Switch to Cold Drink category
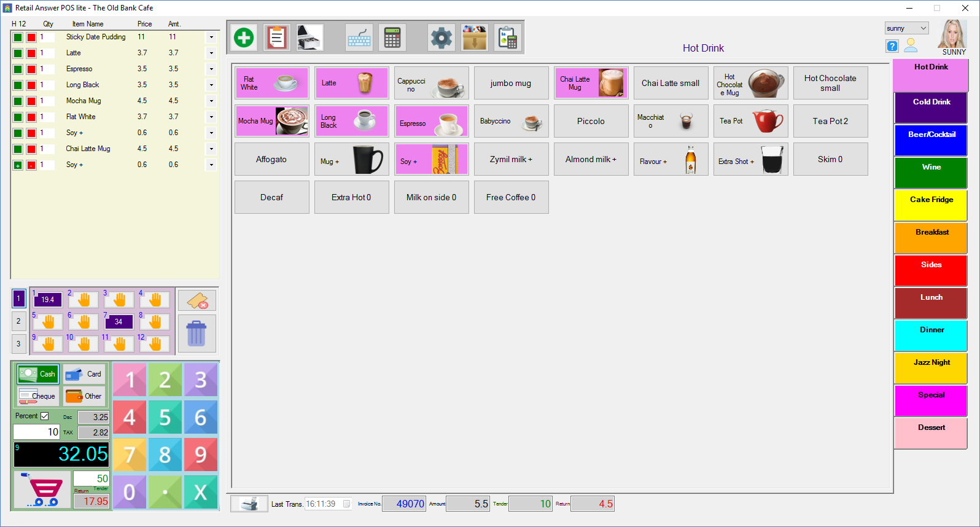Viewport: 980px width, 527px height. (x=931, y=108)
